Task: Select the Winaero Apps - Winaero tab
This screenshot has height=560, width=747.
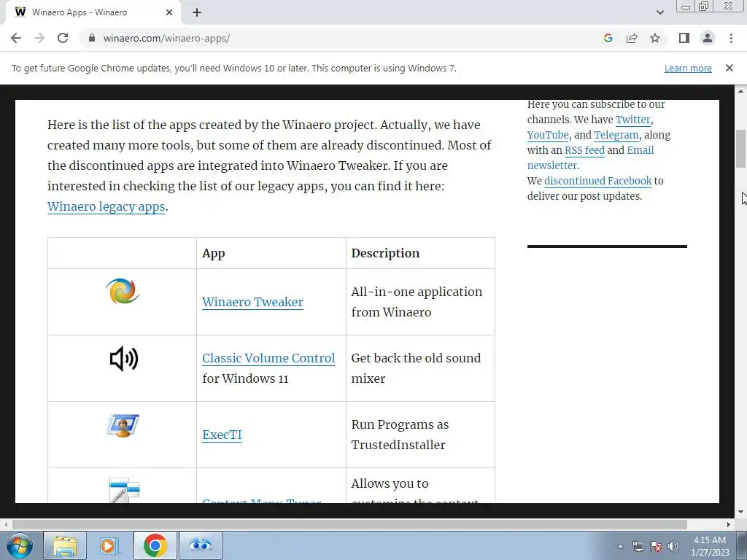Action: [x=93, y=12]
